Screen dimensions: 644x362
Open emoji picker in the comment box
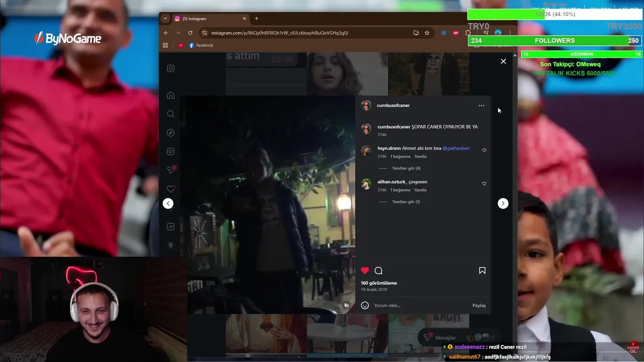tap(365, 305)
